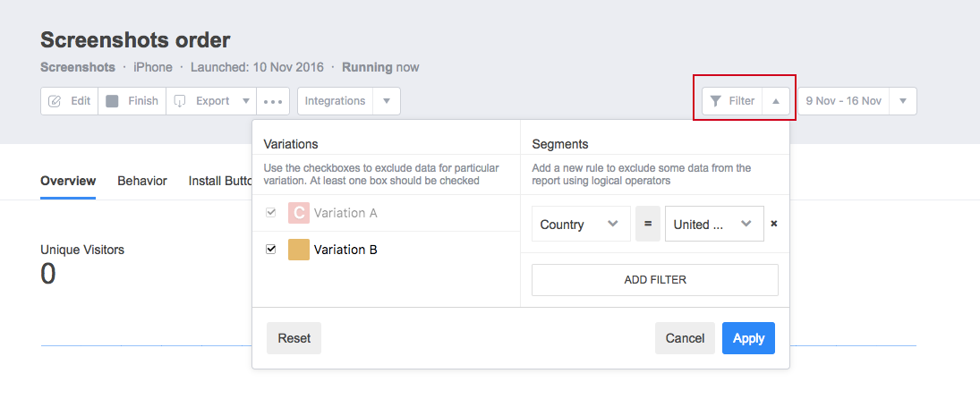Click the ADD FILTER button

pyautogui.click(x=655, y=280)
